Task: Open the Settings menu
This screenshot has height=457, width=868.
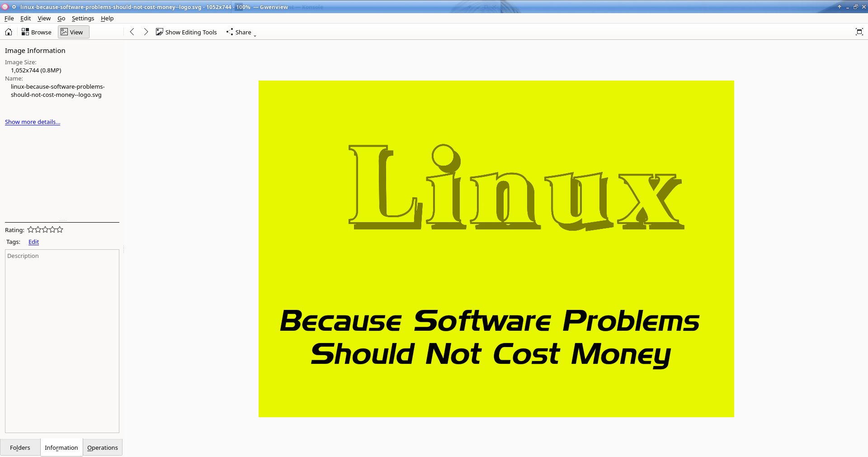Action: pos(83,19)
